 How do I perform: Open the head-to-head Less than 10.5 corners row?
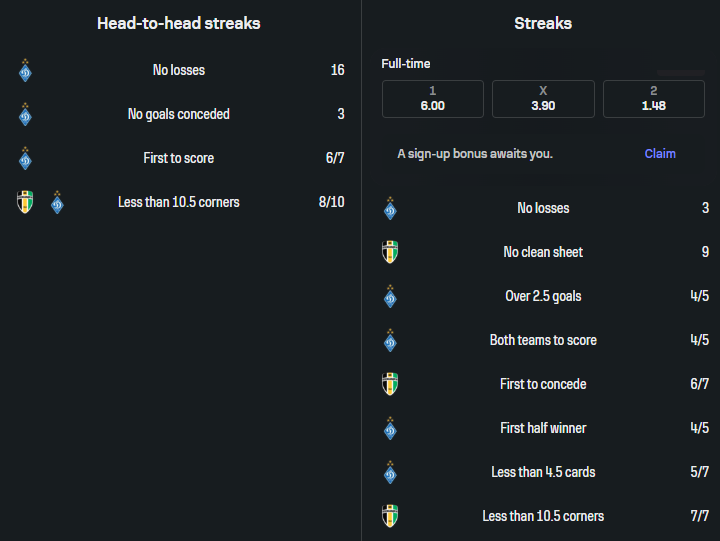click(179, 202)
